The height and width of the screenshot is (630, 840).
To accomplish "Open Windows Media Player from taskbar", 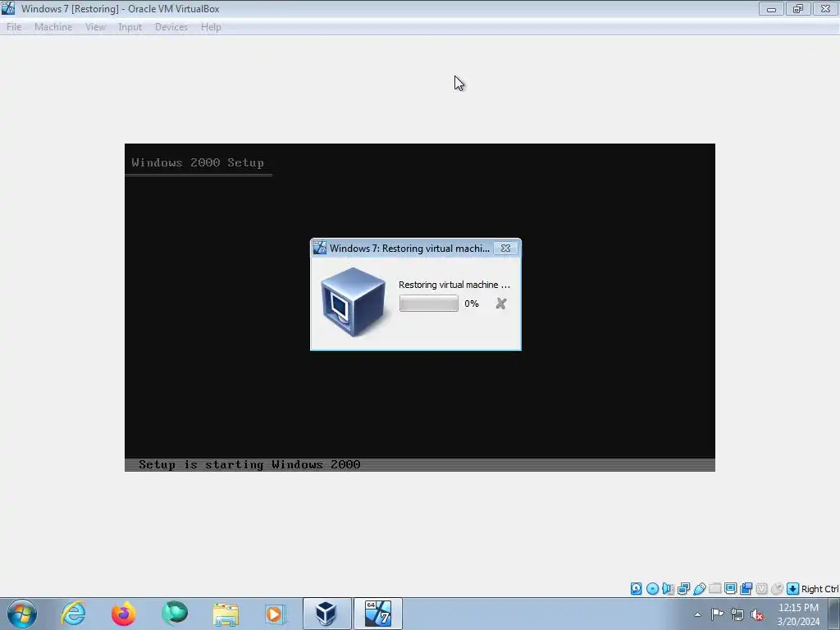I will coord(276,614).
